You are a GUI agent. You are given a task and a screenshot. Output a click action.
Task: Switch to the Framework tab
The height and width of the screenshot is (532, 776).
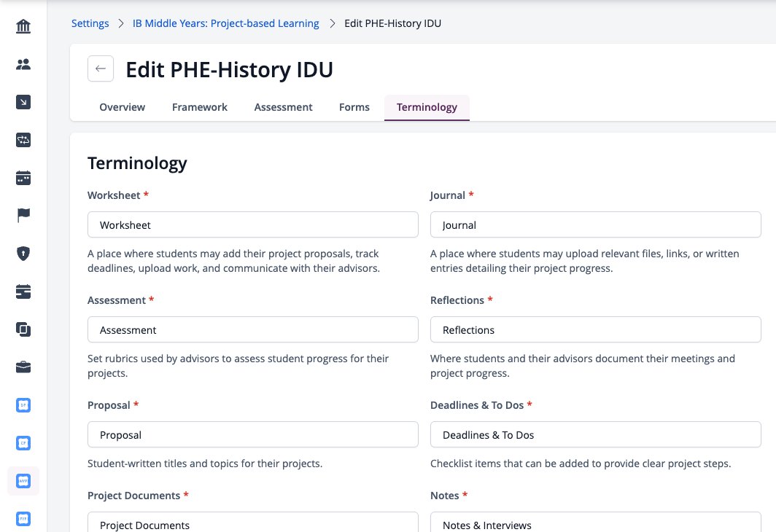[199, 107]
